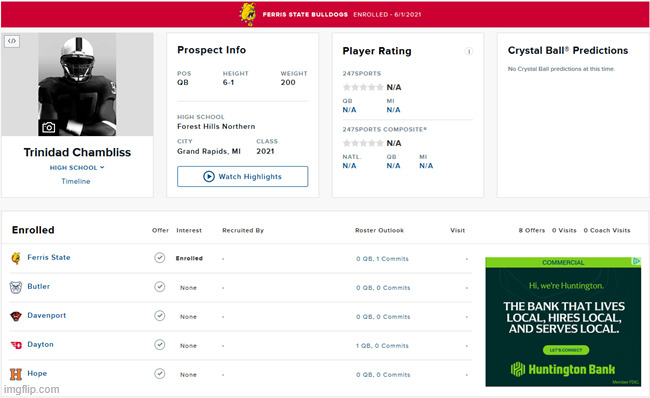Click the 'Forest Hills Northern' high school text

coord(216,126)
